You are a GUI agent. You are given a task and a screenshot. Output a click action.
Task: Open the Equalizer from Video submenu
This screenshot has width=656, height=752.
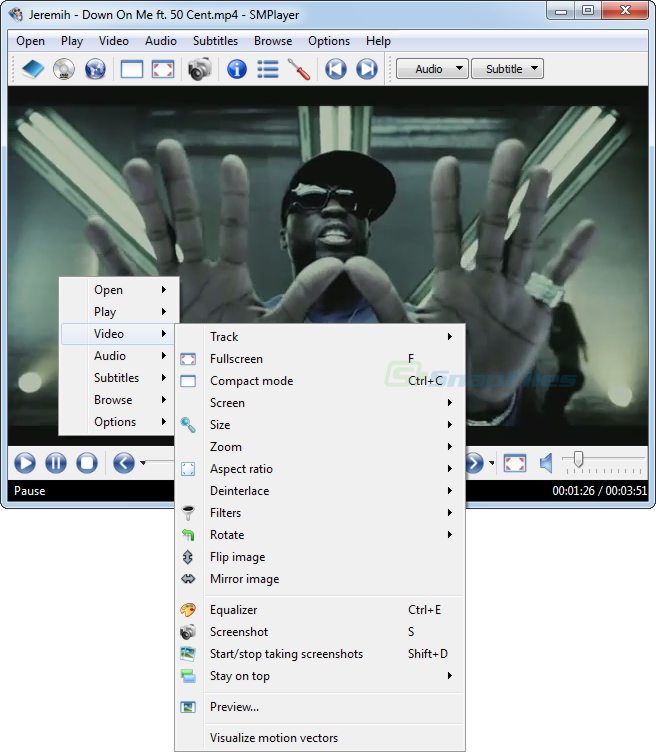(320, 610)
